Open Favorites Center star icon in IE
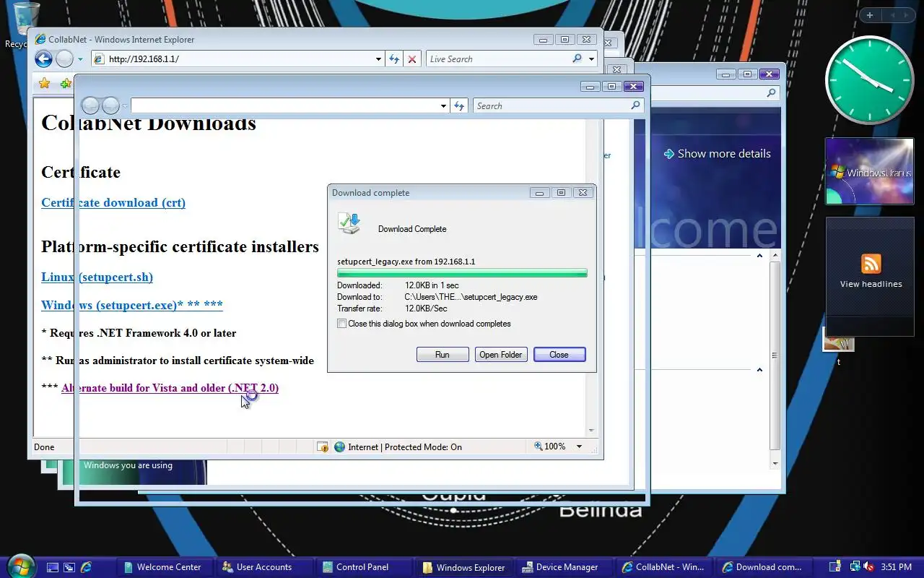 pos(44,84)
